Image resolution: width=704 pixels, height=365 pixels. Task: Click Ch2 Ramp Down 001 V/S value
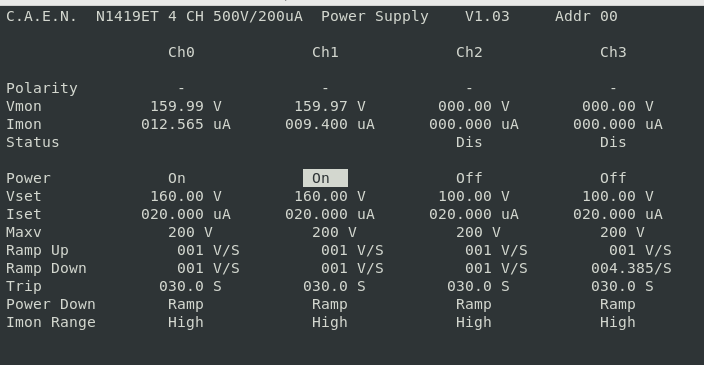pyautogui.click(x=497, y=268)
